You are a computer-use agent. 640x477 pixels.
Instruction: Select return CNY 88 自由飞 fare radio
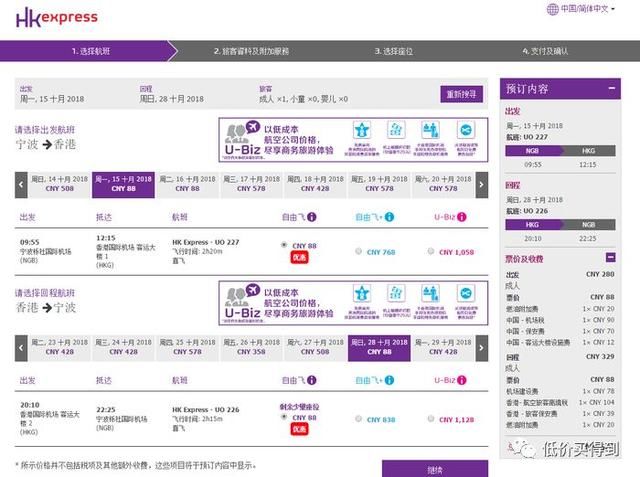click(284, 417)
